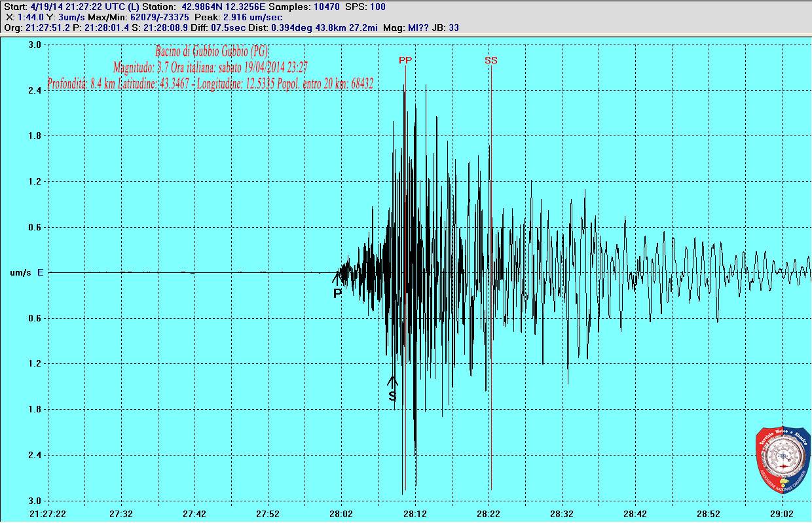The image size is (812, 523).
Task: Click the blue E channel label
Action: [x=40, y=272]
